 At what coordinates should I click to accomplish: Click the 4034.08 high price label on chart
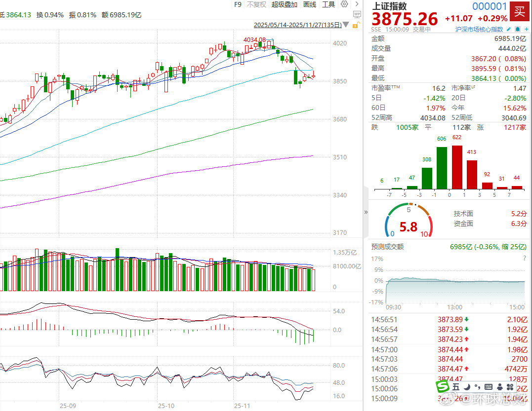254,39
